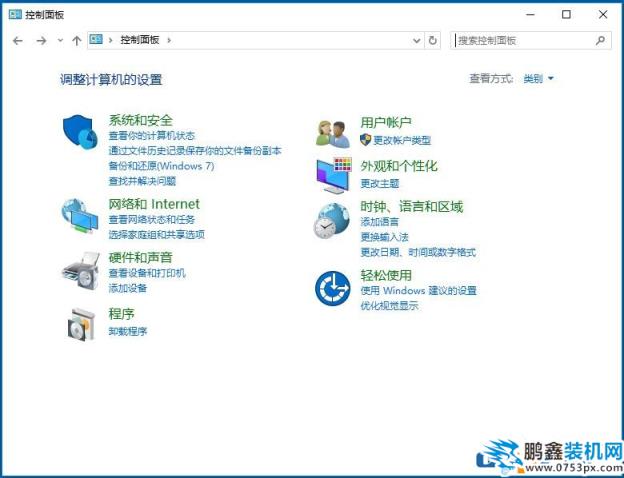Screen dimensions: 624x478
Task: Select the 控制面板 breadcrumb item
Action: click(x=140, y=40)
